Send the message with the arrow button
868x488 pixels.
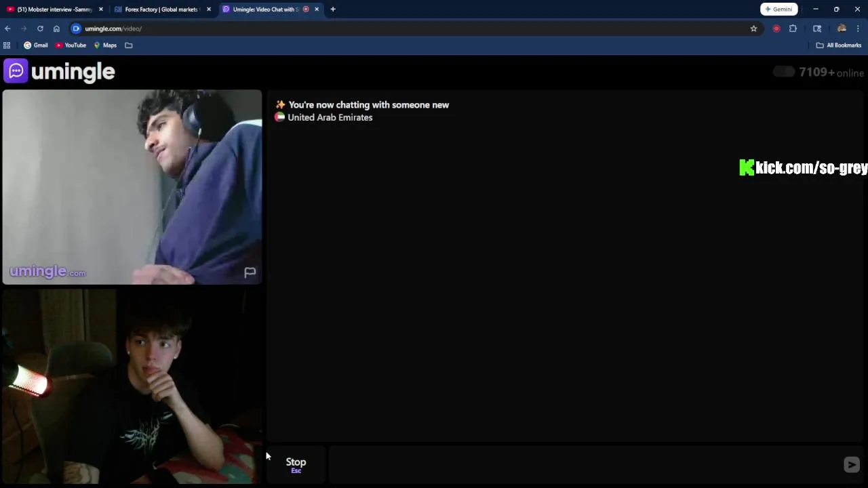click(852, 464)
